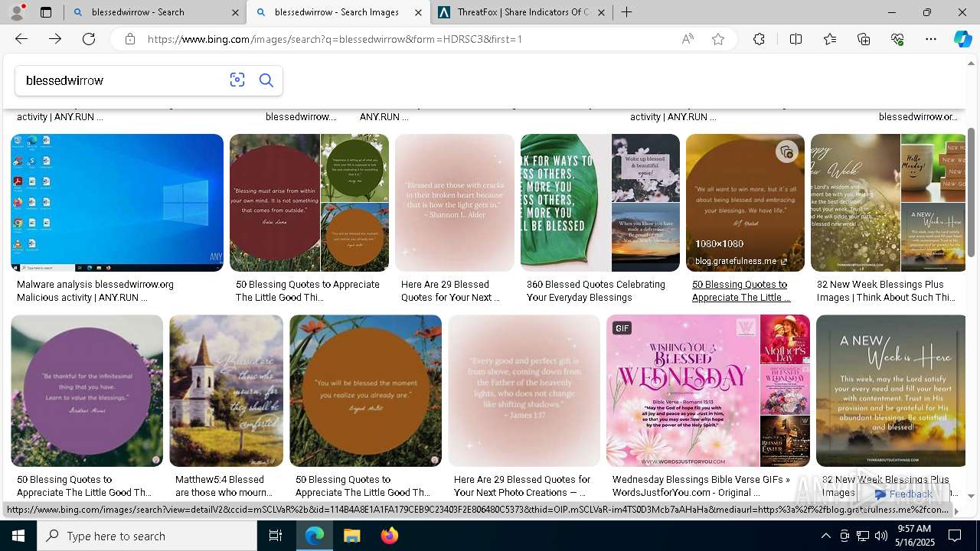This screenshot has height=551, width=980.
Task: Open taskbar clock 9:57 AM
Action: pos(913,536)
